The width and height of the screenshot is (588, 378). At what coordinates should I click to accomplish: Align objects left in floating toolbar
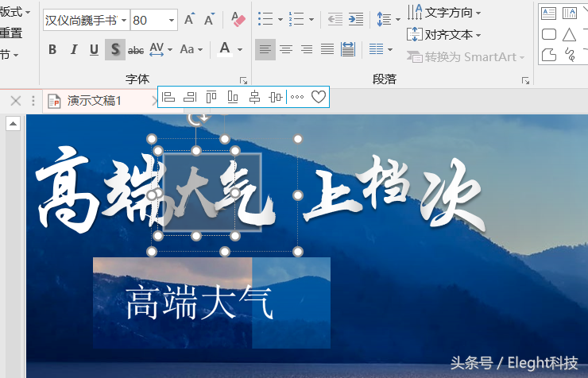(168, 98)
